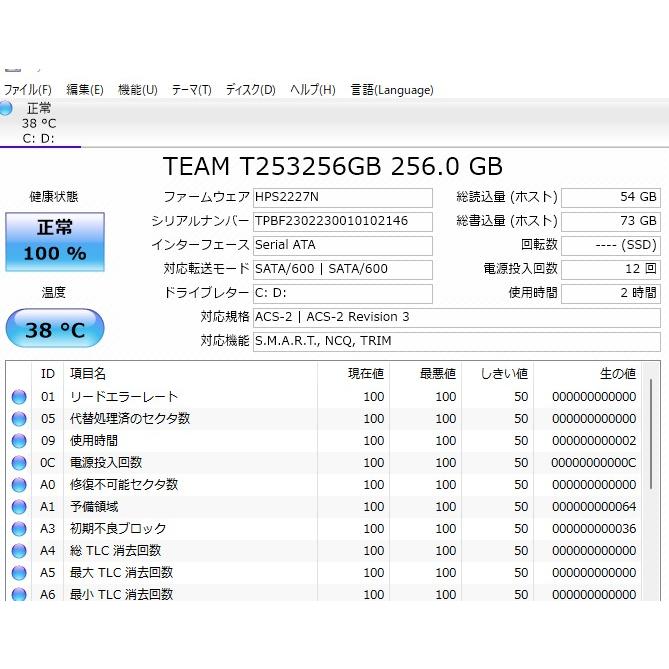669x669 pixels.
Task: Click the TEAM T253256GB 256.0 GB title
Action: pyautogui.click(x=333, y=166)
